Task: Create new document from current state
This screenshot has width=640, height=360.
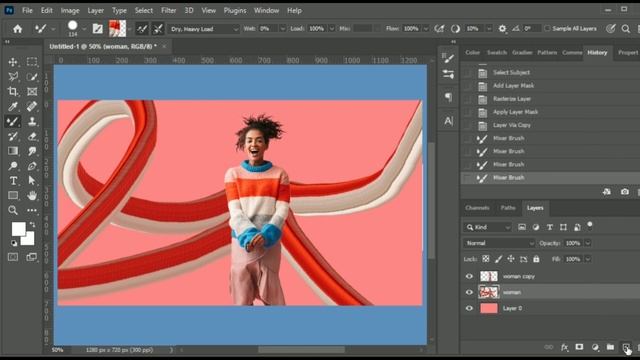Action: [607, 191]
